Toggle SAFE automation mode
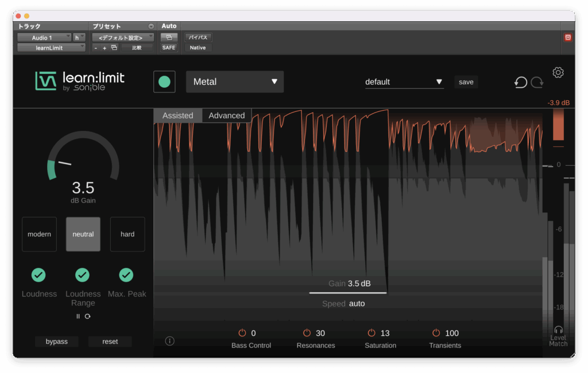Screen dimensions: 588x373 169,48
